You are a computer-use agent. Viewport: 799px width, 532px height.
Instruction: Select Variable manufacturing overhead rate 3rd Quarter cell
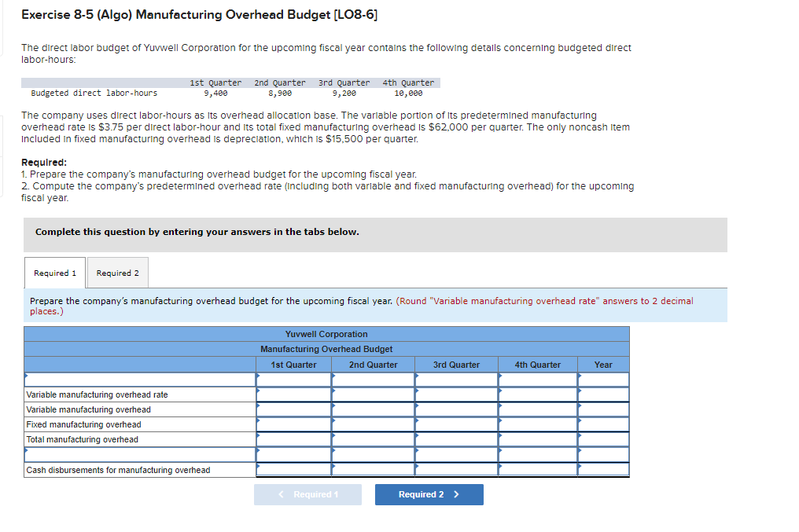point(457,394)
